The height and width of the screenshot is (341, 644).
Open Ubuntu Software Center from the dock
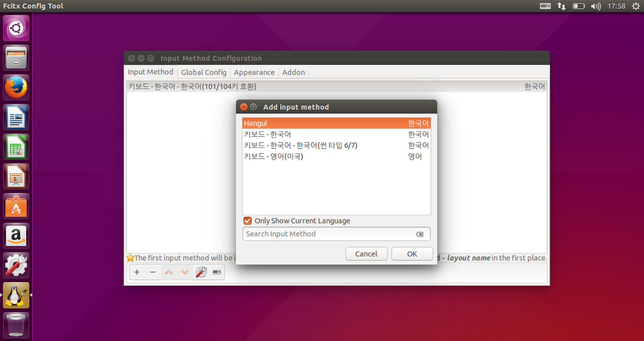coord(16,207)
